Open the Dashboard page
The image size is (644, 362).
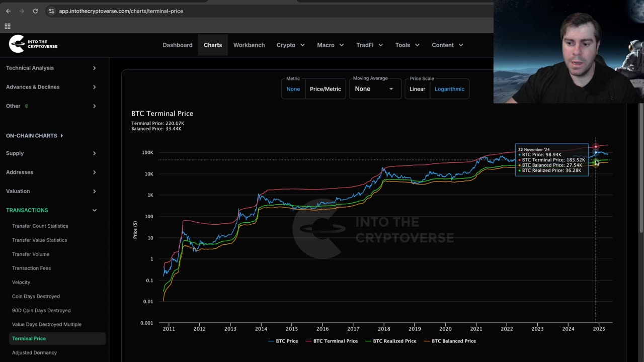(x=177, y=45)
